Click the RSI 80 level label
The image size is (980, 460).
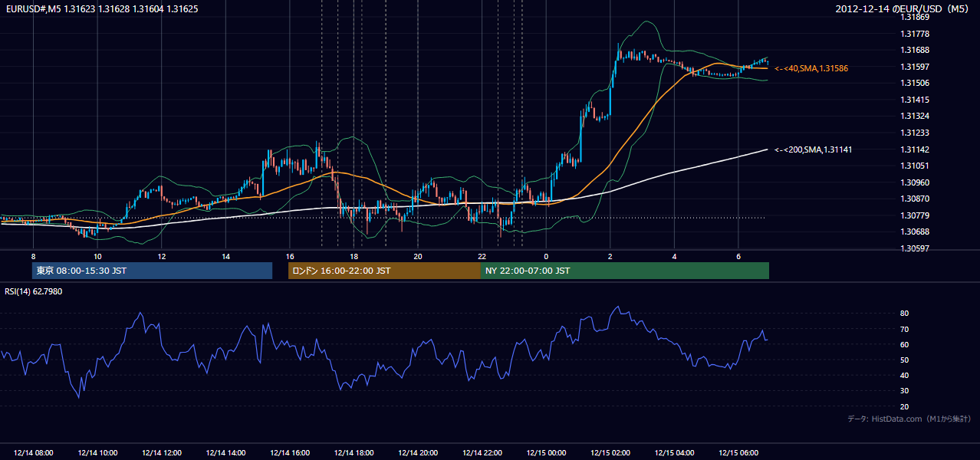tap(904, 314)
